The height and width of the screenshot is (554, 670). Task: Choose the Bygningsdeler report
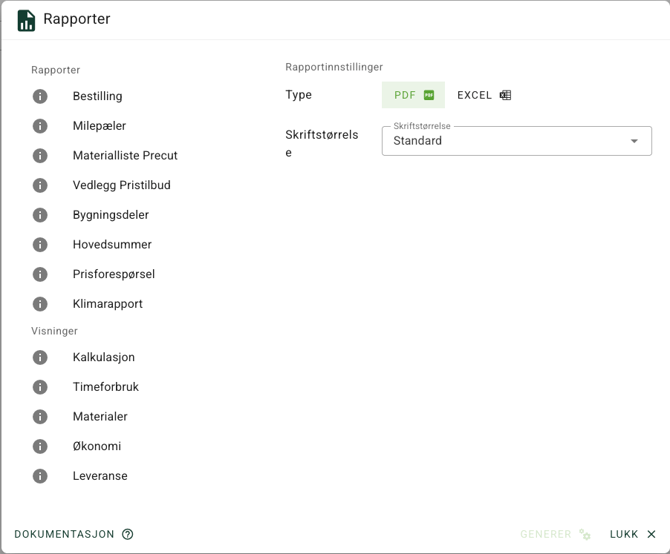coord(110,215)
